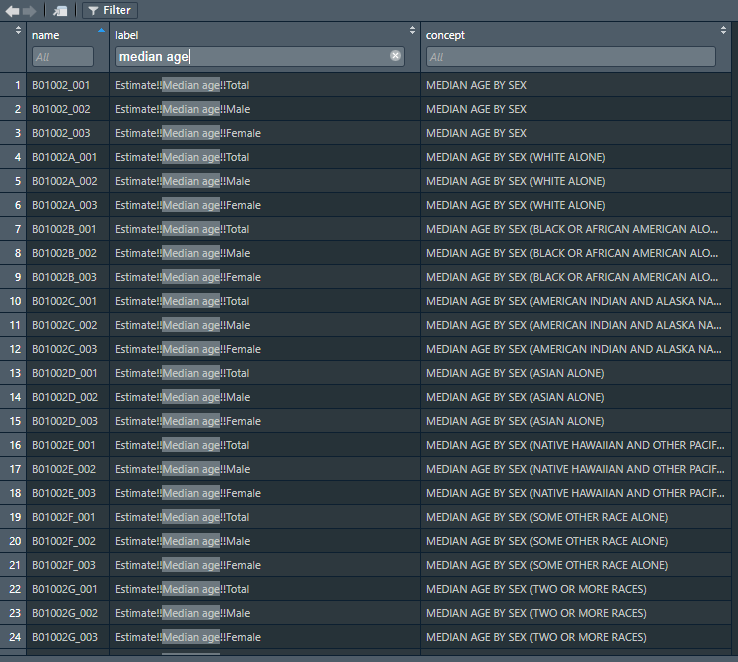The width and height of the screenshot is (738, 662).
Task: Select the B01002G_003 row label cell
Action: (x=188, y=637)
